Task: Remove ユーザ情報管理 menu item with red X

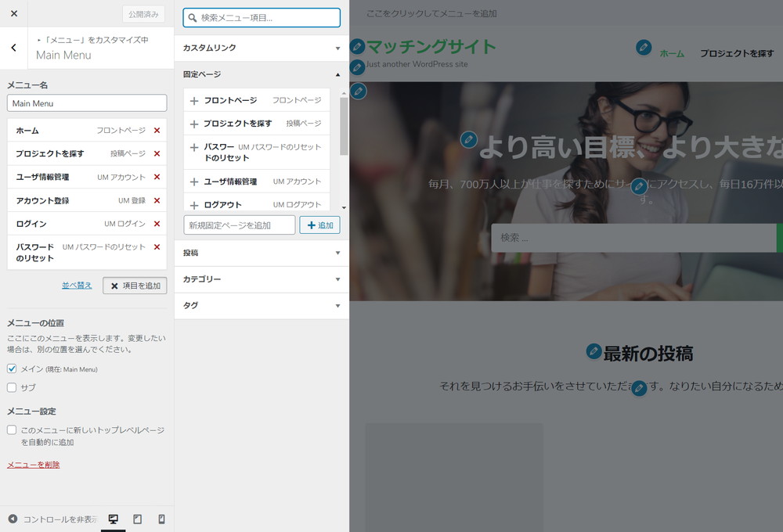Action: point(157,177)
